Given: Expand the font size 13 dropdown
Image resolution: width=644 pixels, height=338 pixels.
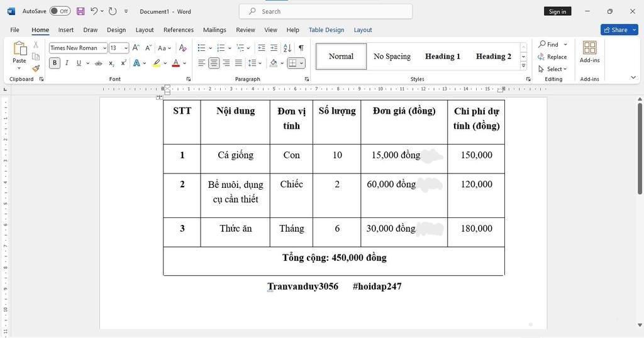Looking at the screenshot, I should tap(126, 48).
